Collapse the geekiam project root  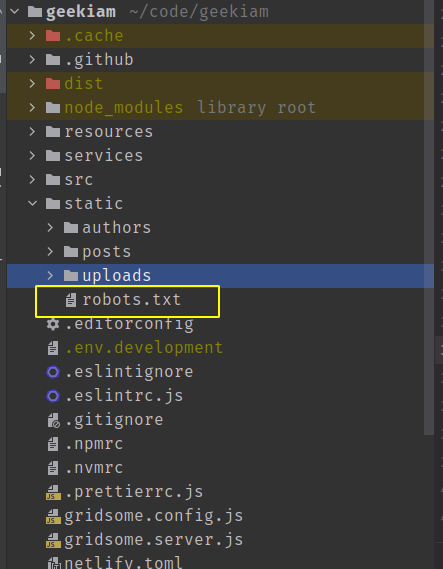pyautogui.click(x=15, y=11)
